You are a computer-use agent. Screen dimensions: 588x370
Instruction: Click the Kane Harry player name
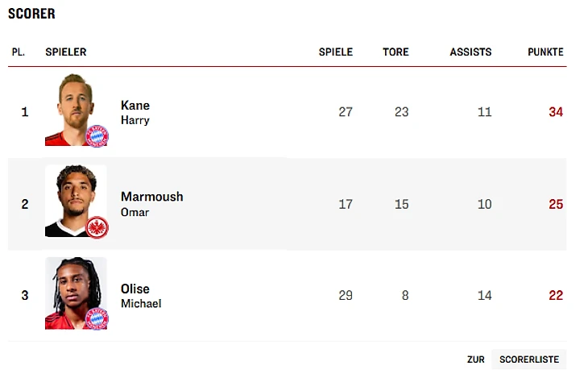tap(135, 112)
